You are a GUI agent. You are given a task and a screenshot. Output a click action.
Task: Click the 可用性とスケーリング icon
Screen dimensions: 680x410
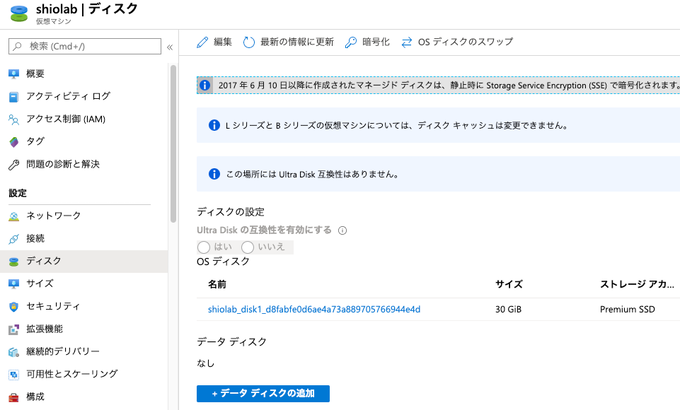coord(14,374)
